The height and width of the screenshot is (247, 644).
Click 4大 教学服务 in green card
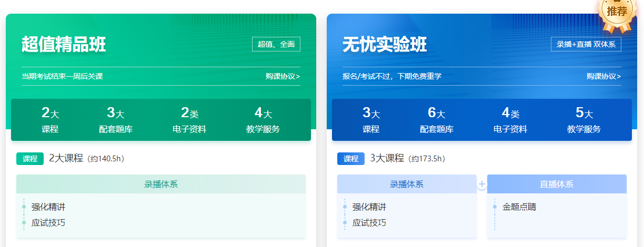point(263,120)
